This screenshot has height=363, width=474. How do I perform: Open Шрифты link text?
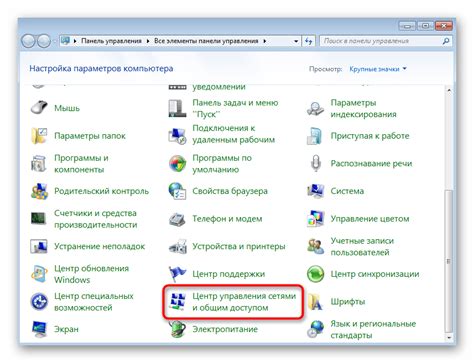tap(348, 302)
